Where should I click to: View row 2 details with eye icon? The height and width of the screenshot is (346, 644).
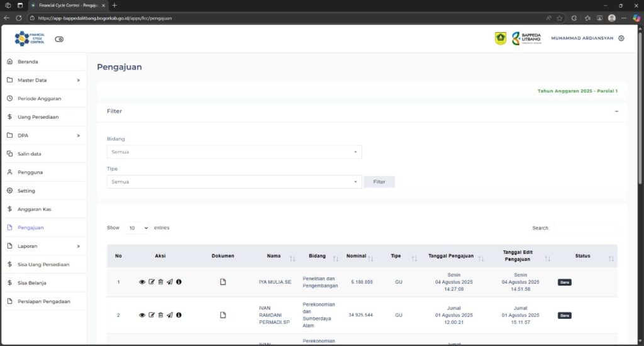142,315
